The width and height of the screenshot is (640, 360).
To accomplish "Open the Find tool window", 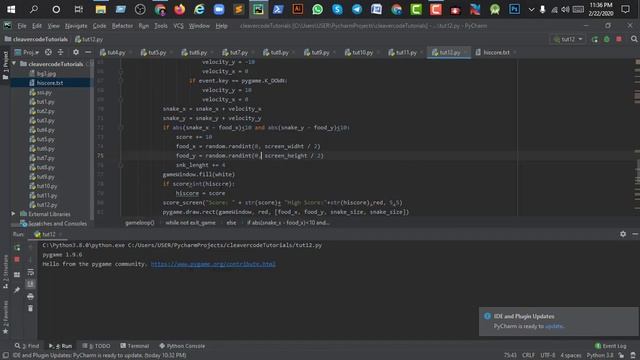I will 27,346.
